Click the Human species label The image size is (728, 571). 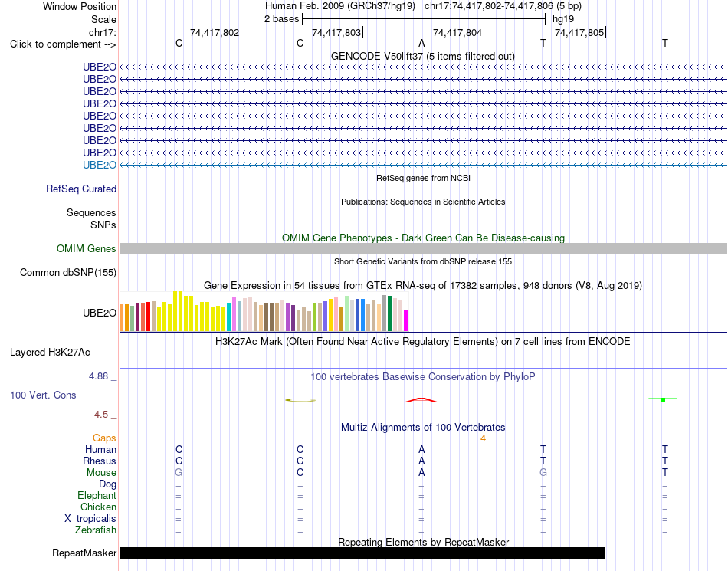tap(100, 449)
